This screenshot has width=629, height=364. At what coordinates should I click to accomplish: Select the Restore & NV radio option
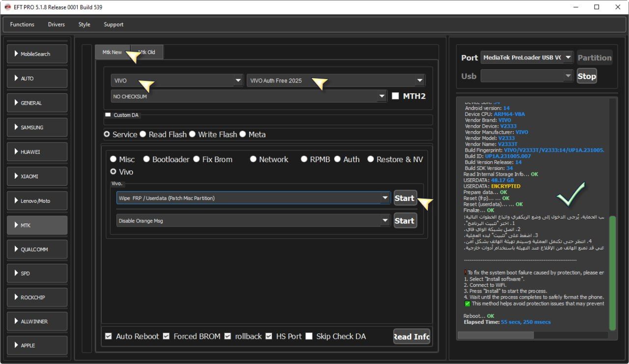point(371,159)
